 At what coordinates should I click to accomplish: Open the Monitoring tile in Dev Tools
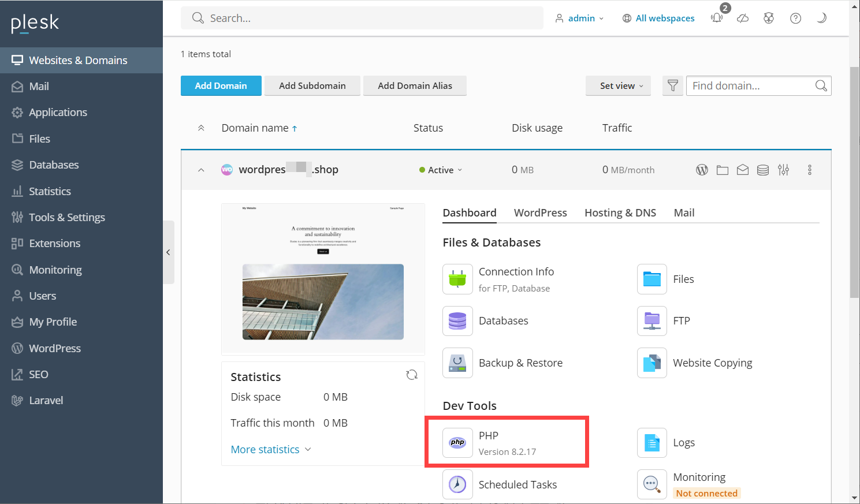(x=652, y=484)
